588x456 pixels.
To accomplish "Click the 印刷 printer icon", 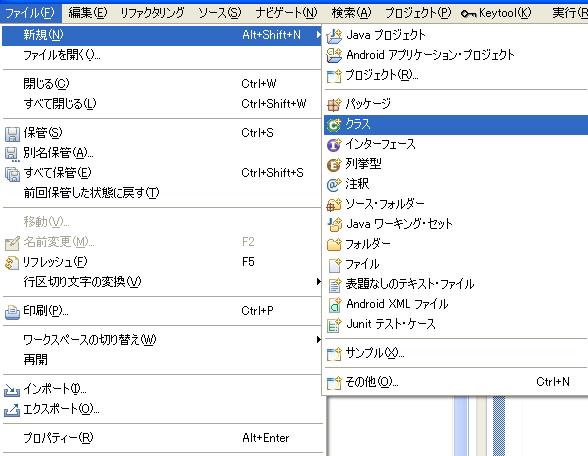I will (12, 312).
